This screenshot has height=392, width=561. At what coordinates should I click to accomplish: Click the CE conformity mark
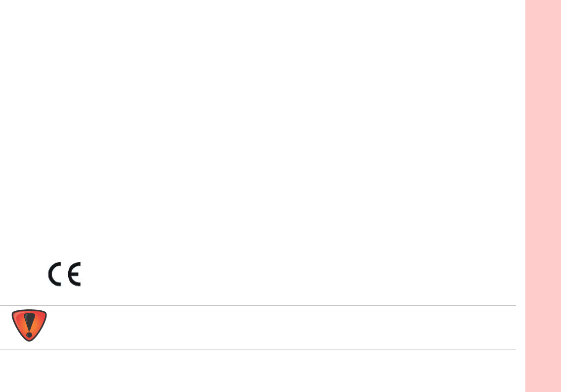click(x=64, y=274)
